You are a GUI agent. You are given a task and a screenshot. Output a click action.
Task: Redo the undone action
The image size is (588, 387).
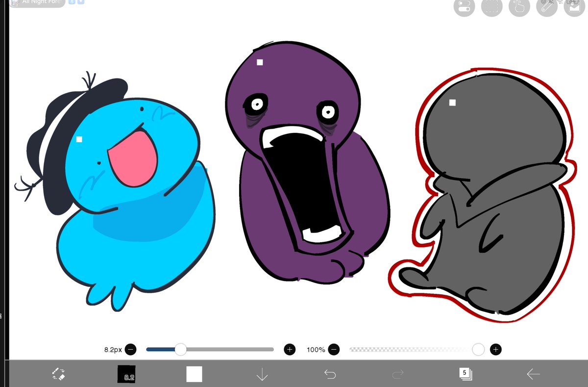click(x=397, y=375)
